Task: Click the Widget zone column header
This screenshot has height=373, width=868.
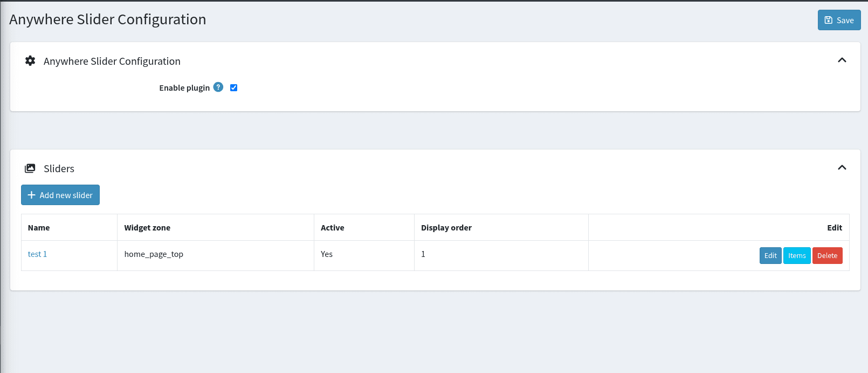Action: click(216, 227)
